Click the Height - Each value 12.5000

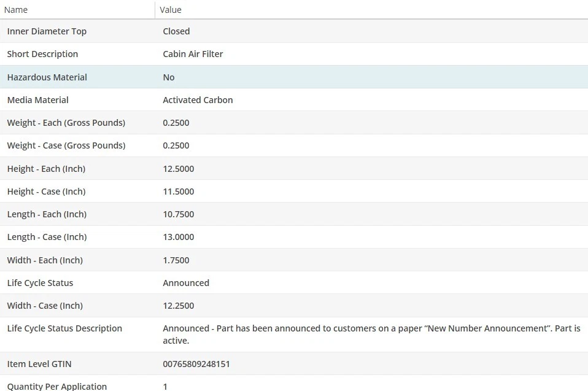pyautogui.click(x=178, y=169)
